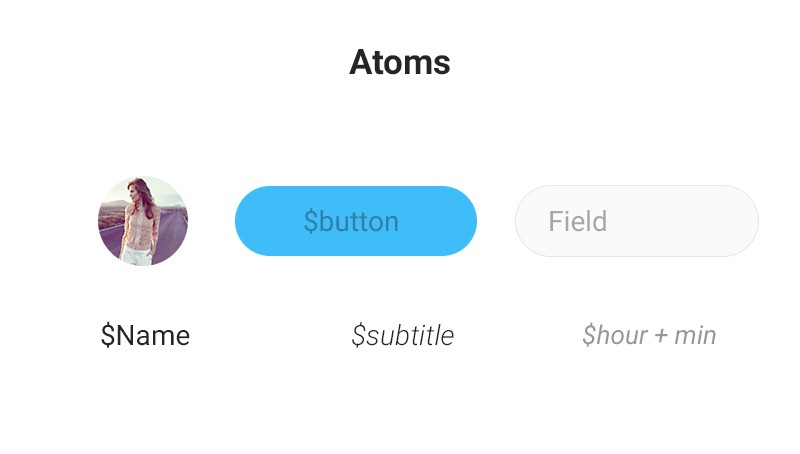This screenshot has height=454, width=800.
Task: Click the $hour + min text under Field
Action: point(649,336)
